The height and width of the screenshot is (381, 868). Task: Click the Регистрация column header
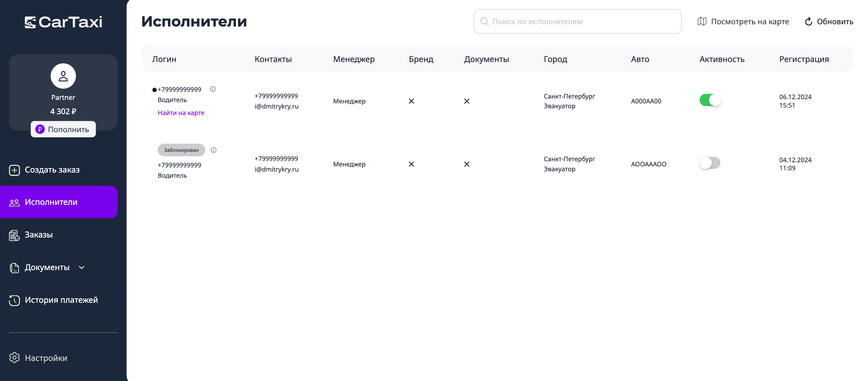point(804,59)
